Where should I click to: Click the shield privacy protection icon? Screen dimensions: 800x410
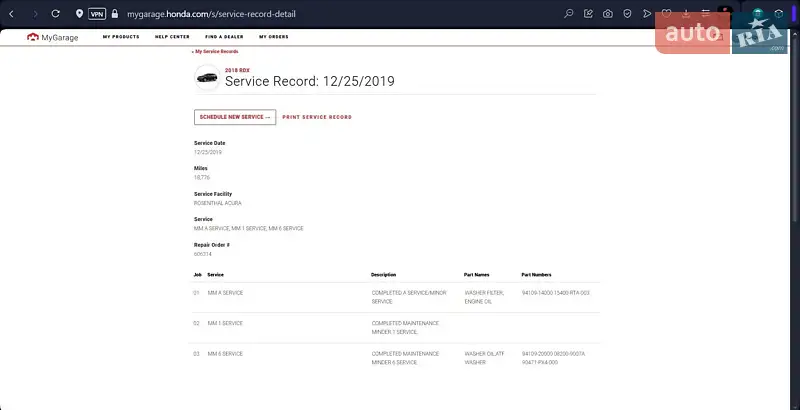[x=627, y=14]
